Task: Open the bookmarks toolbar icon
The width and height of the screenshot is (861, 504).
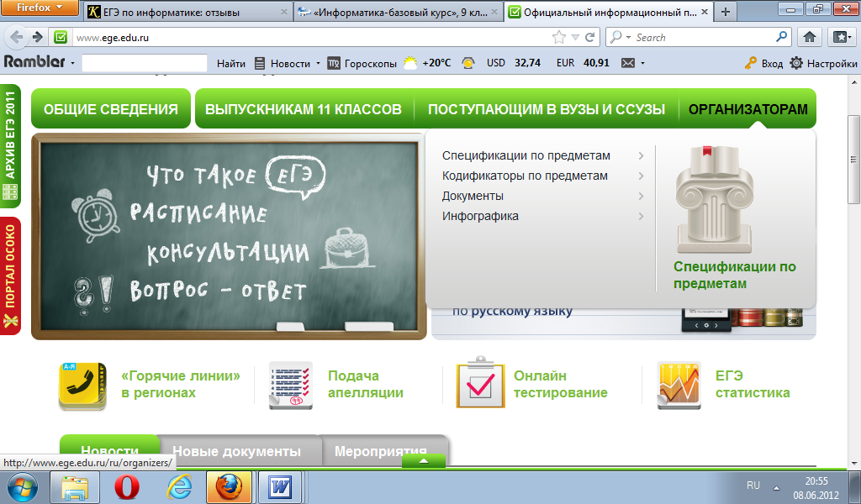Action: 842,37
